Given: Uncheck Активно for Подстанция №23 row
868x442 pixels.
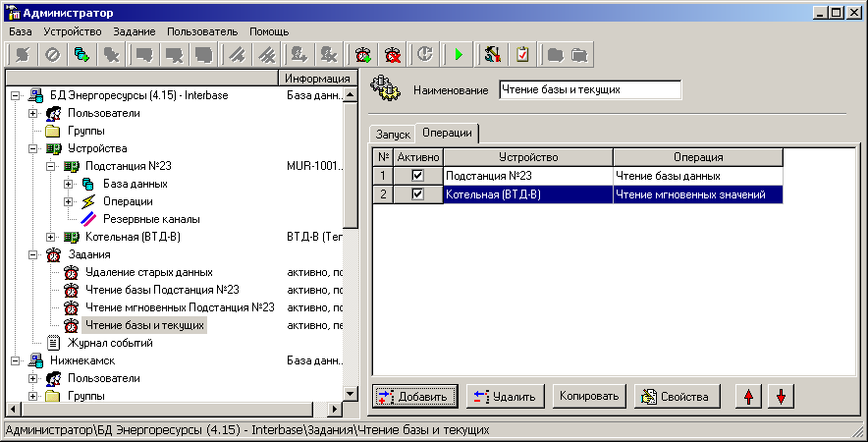Looking at the screenshot, I should [417, 176].
